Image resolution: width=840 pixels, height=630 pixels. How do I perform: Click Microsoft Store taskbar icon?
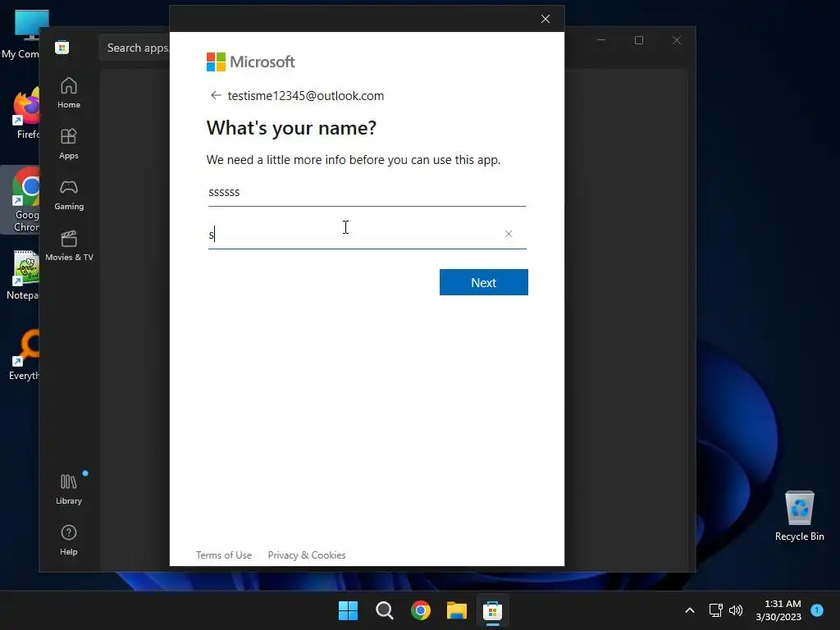click(493, 610)
